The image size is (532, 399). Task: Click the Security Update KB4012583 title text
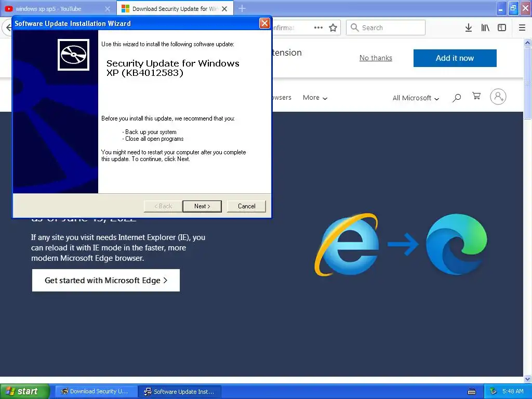click(x=173, y=68)
